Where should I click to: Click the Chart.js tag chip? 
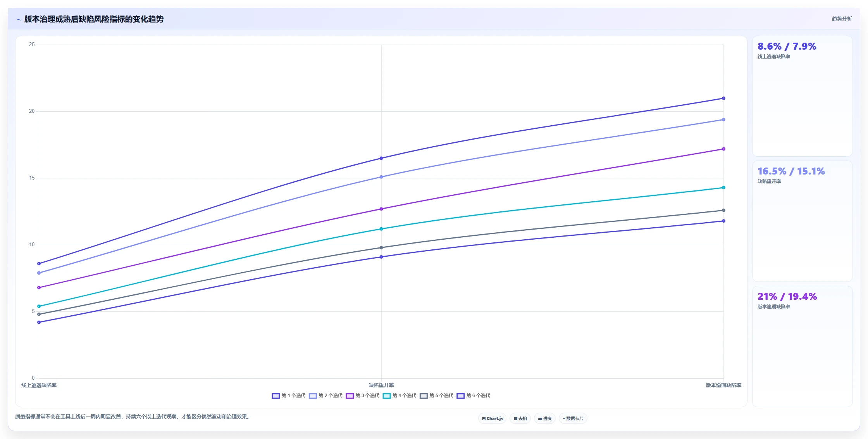492,418
